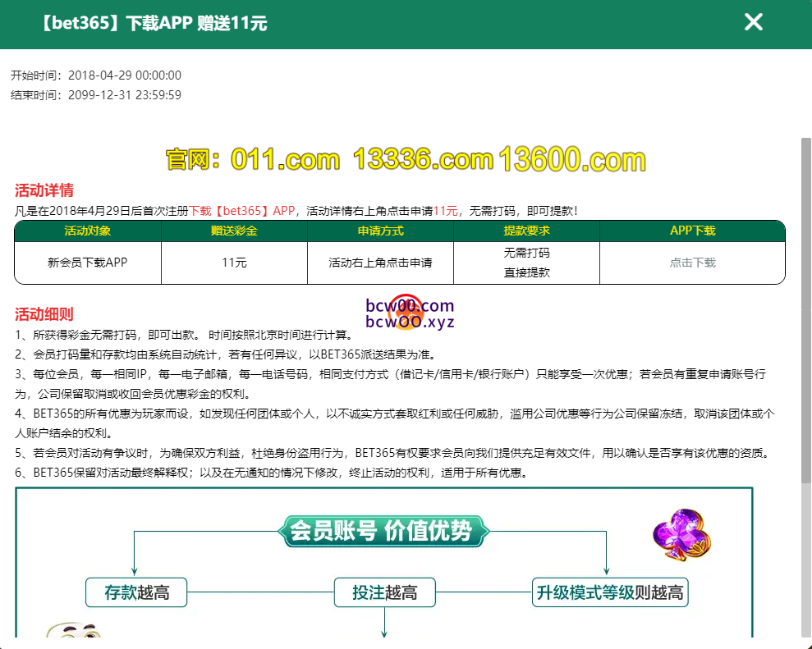Click the 会员账号 价值优势 banner
This screenshot has width=812, height=649.
[383, 532]
